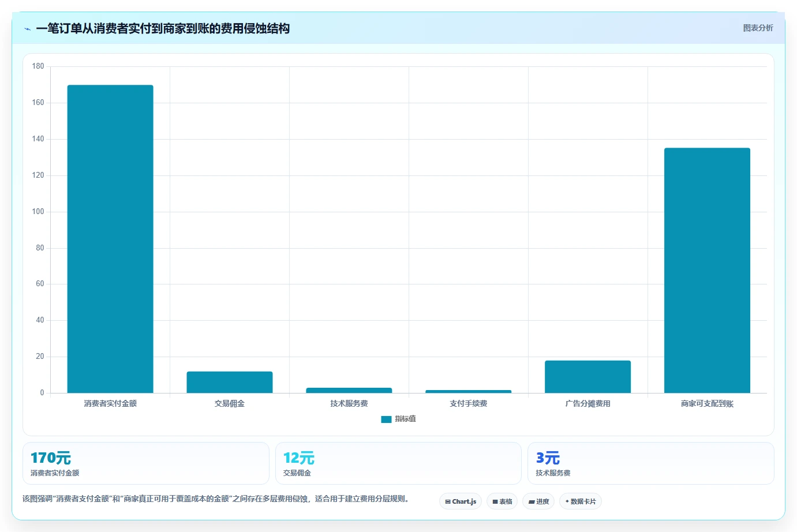Click the x-axis label 商家可支配到账
Viewport: 797px width, 532px height.
[707, 403]
